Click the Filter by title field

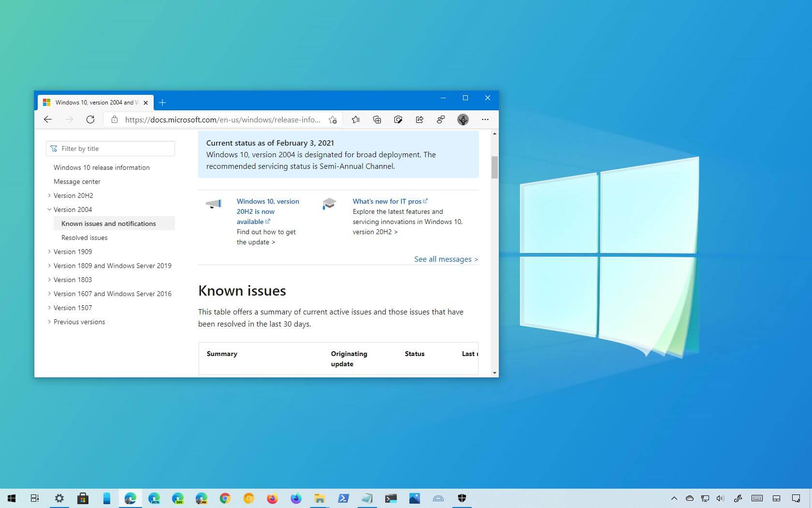(110, 149)
